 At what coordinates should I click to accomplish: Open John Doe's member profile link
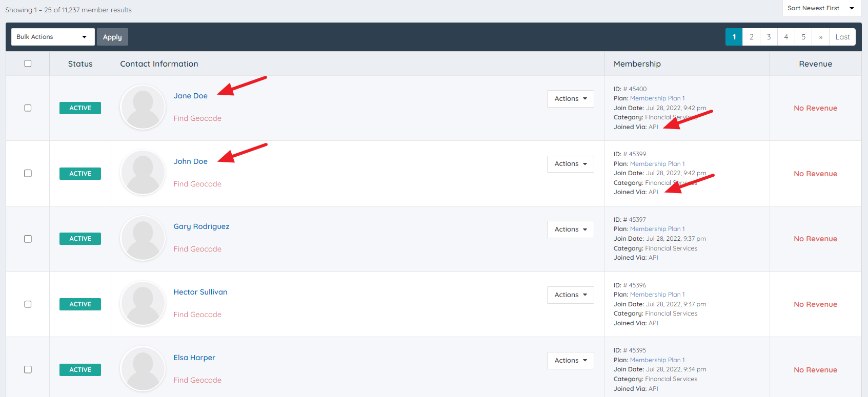191,161
